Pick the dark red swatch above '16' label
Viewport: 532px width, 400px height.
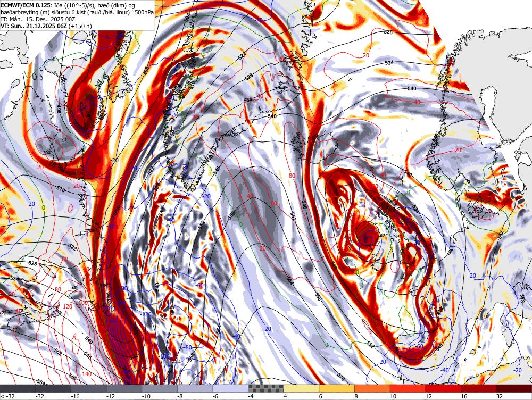pos(479,388)
